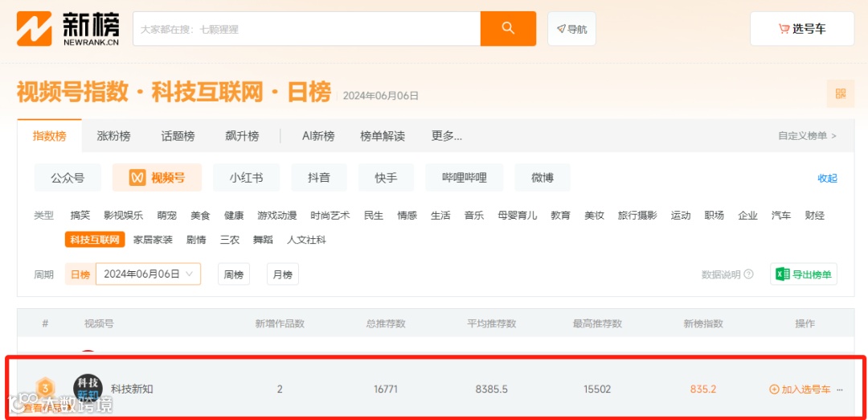Collapse filters with 收起 link
This screenshot has height=420, width=868.
pyautogui.click(x=828, y=178)
